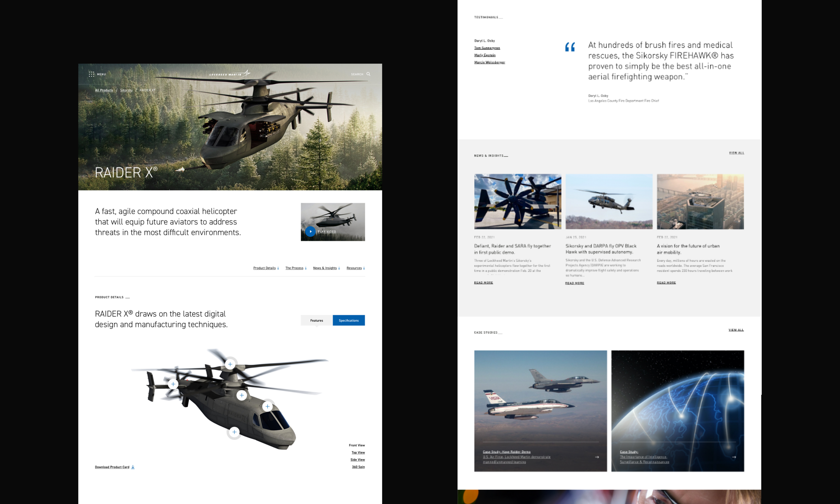Click PLAY VIDEO text link
This screenshot has width=840, height=504.
tap(327, 232)
